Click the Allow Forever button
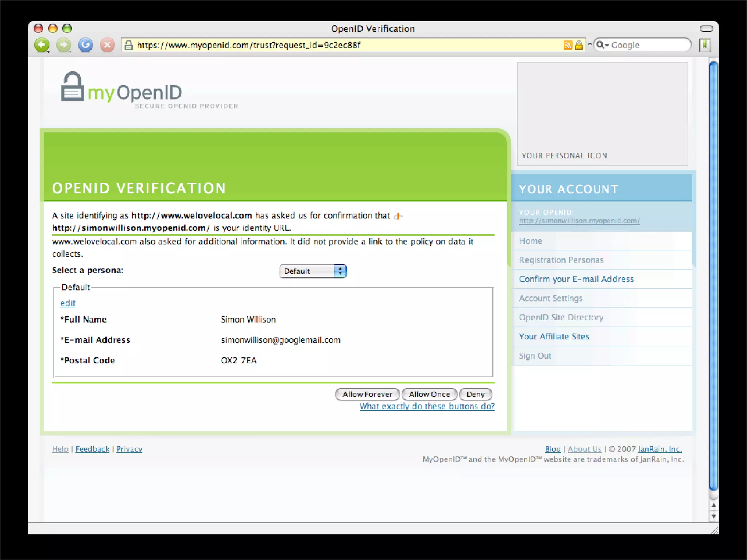Image resolution: width=747 pixels, height=560 pixels. point(367,394)
